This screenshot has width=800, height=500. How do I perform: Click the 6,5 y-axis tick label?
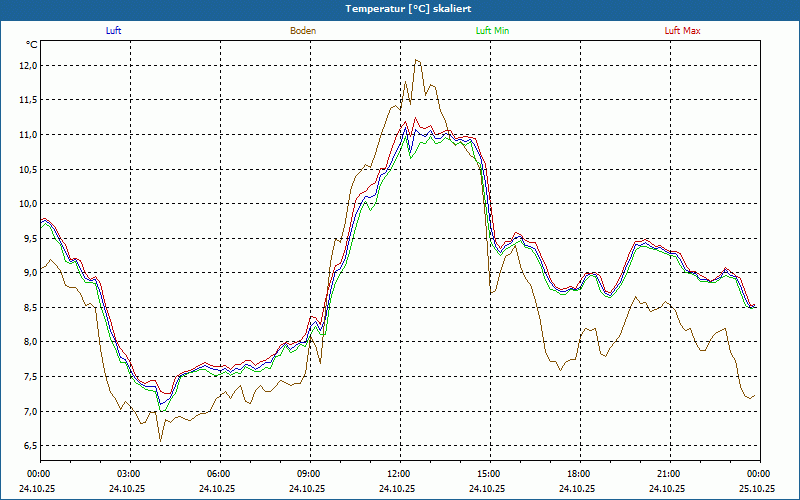point(27,446)
